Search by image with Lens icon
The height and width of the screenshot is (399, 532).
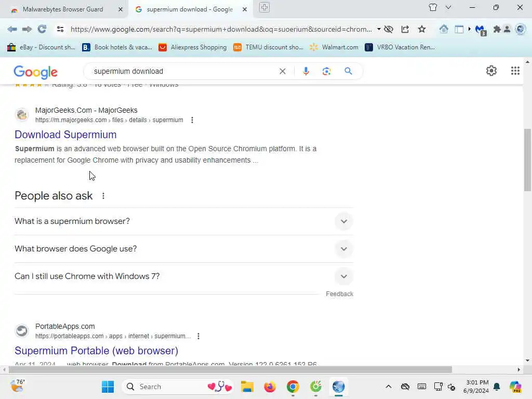pyautogui.click(x=326, y=71)
